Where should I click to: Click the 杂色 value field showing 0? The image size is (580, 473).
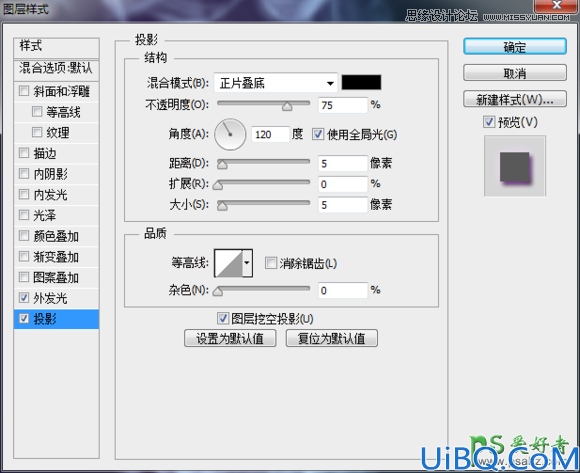coord(343,290)
